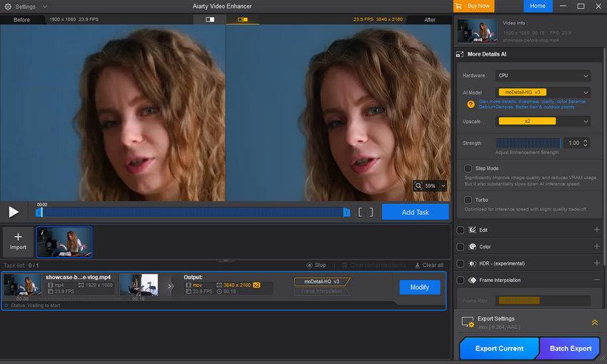This screenshot has height=364, width=607.
Task: Enable the Turbo checkbox
Action: click(x=468, y=200)
